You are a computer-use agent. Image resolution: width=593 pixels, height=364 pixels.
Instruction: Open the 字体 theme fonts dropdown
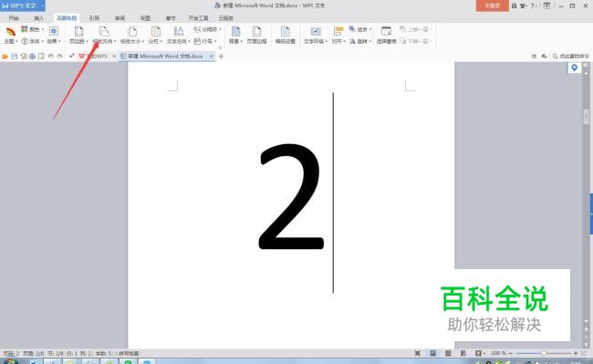click(x=33, y=41)
